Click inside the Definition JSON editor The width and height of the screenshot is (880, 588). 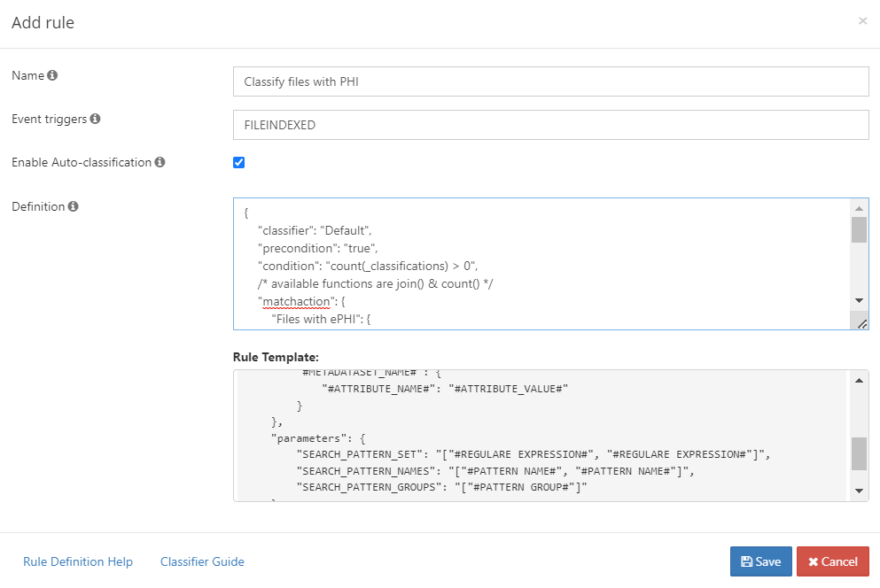[541, 264]
